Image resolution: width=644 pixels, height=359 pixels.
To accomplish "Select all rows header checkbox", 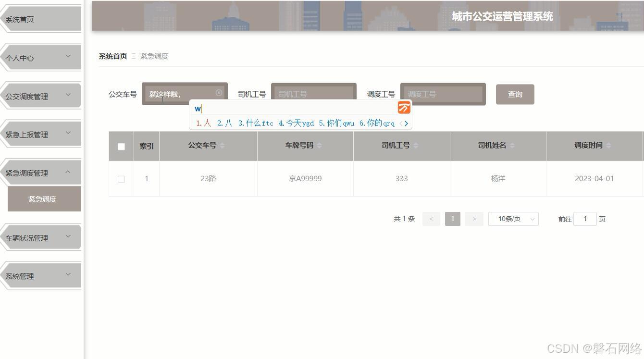I will coord(121,147).
